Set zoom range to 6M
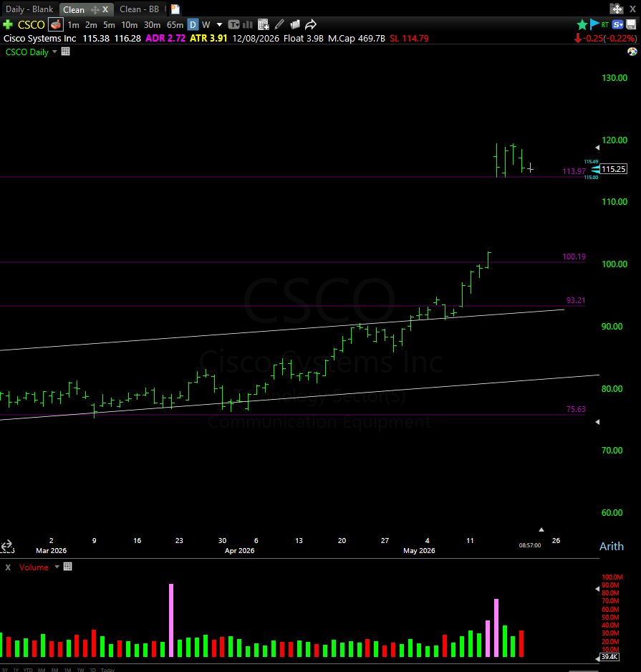Image resolution: width=641 pixels, height=672 pixels. [42, 669]
